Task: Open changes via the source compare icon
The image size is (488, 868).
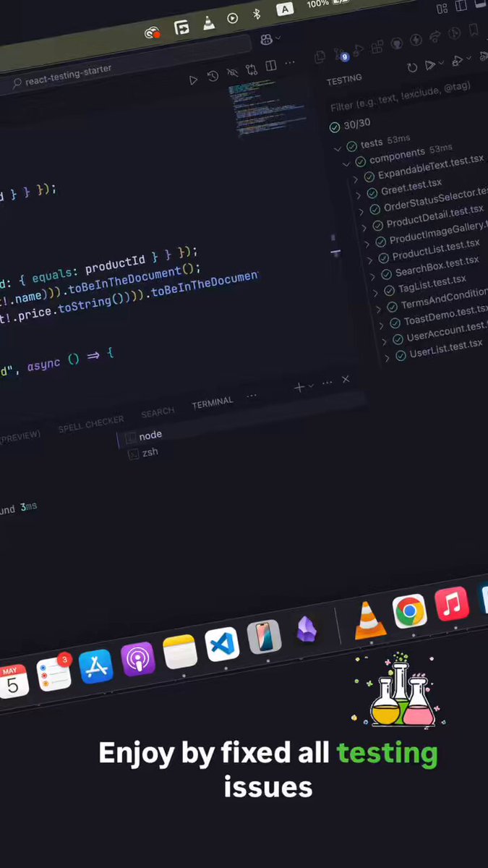Action: pyautogui.click(x=251, y=70)
